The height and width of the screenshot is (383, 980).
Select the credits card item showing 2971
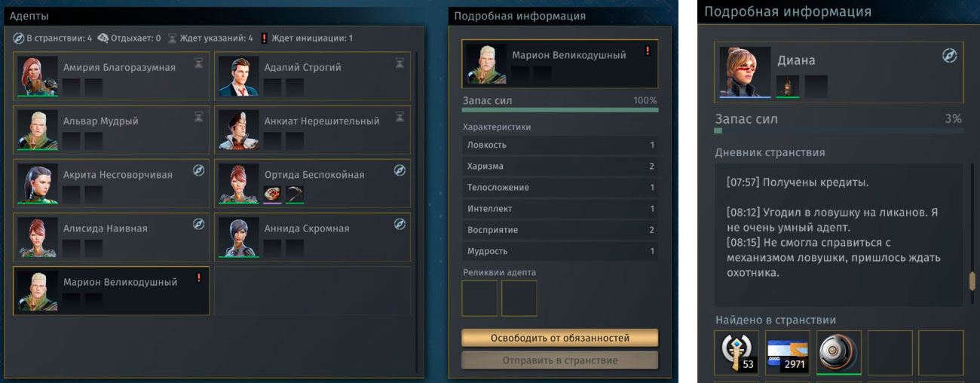point(788,353)
